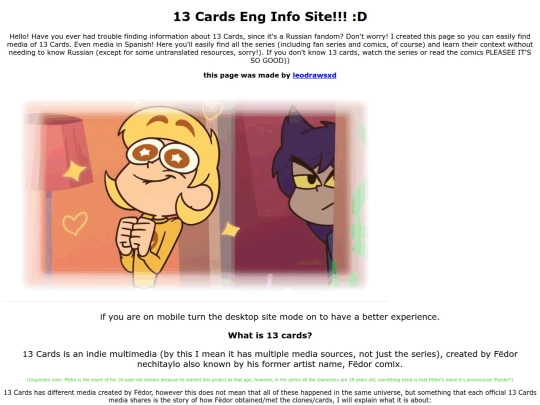
Task: Click the 13 Cards Eng Info Site heading
Action: point(270,17)
